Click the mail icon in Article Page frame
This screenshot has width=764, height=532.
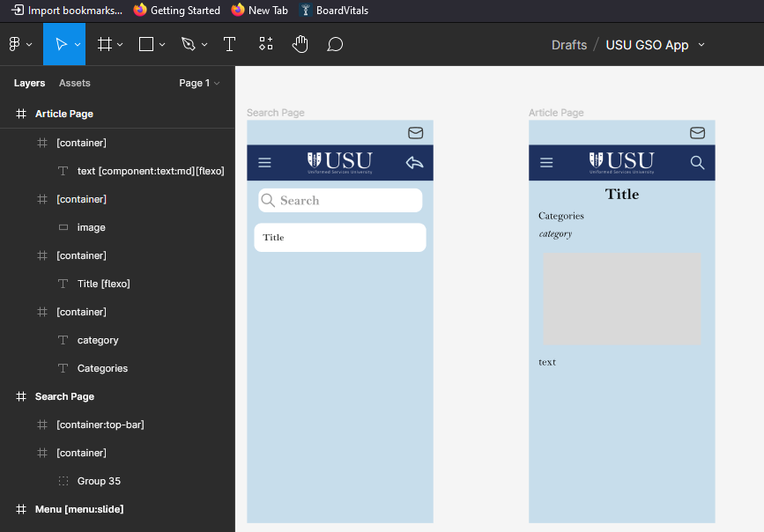pyautogui.click(x=697, y=133)
